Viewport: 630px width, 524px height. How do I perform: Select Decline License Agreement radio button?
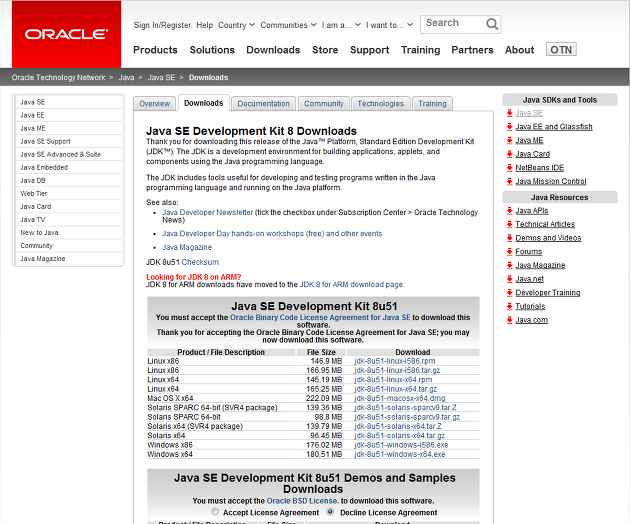330,512
